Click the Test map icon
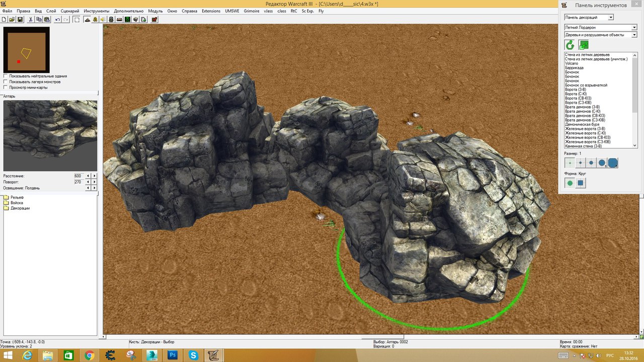The height and width of the screenshot is (362, 644). (154, 20)
